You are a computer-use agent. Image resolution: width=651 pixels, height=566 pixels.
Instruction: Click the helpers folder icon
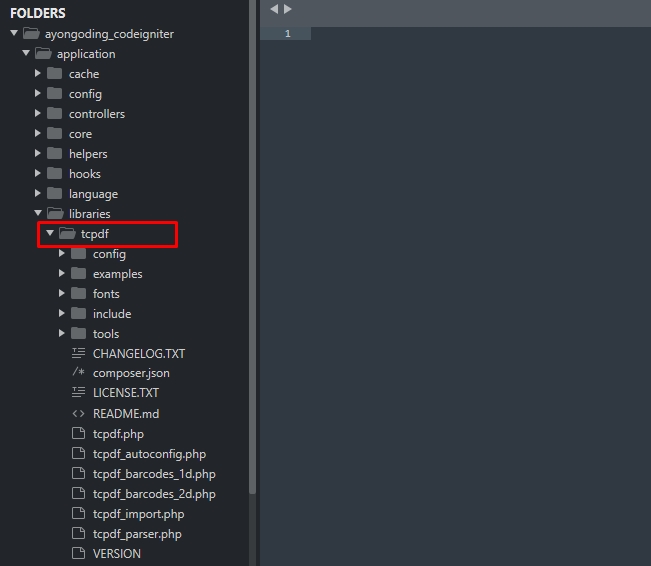pos(54,153)
